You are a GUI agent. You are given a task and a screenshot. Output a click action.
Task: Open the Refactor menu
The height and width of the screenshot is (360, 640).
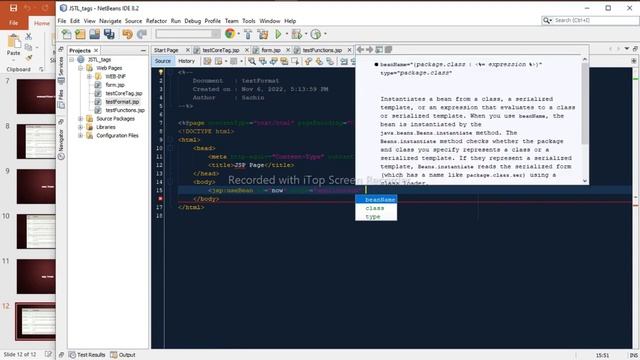point(156,21)
